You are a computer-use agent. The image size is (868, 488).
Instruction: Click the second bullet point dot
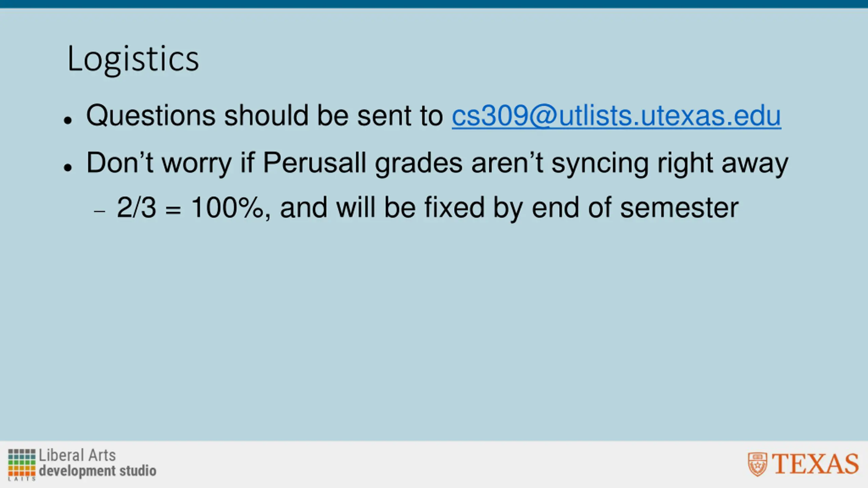68,167
